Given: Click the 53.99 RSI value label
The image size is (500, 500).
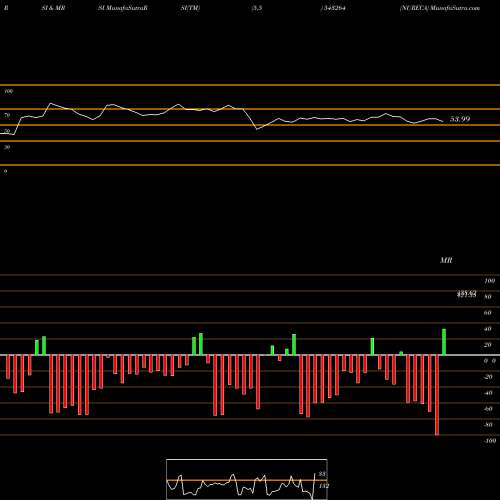Looking at the screenshot, I should point(460,119).
